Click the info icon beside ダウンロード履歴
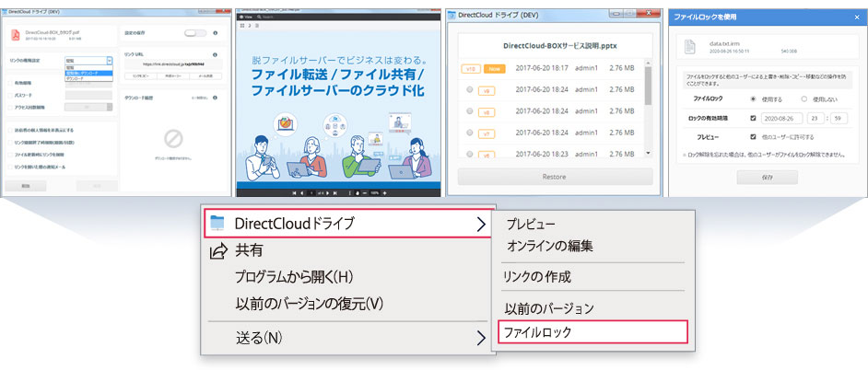 (215, 98)
